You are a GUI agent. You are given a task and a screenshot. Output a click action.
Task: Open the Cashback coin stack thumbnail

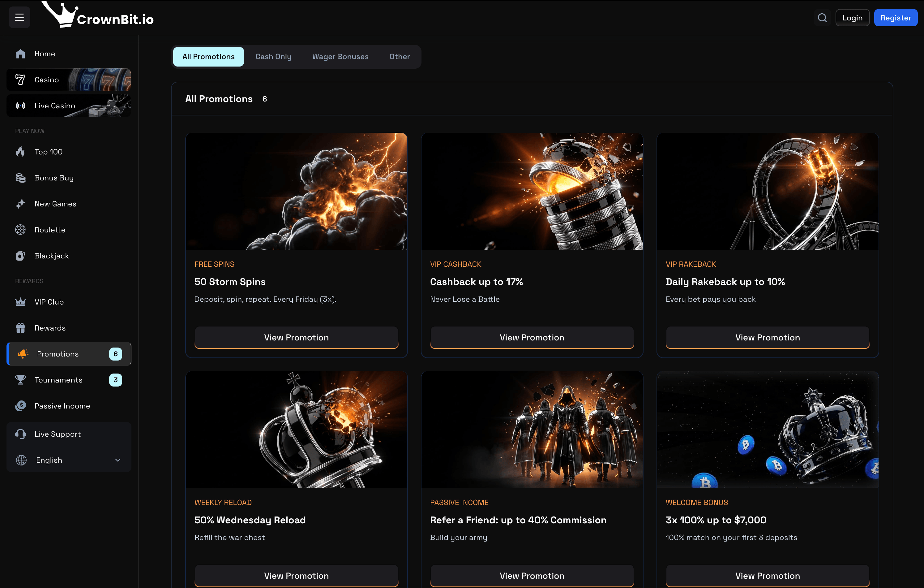(532, 191)
